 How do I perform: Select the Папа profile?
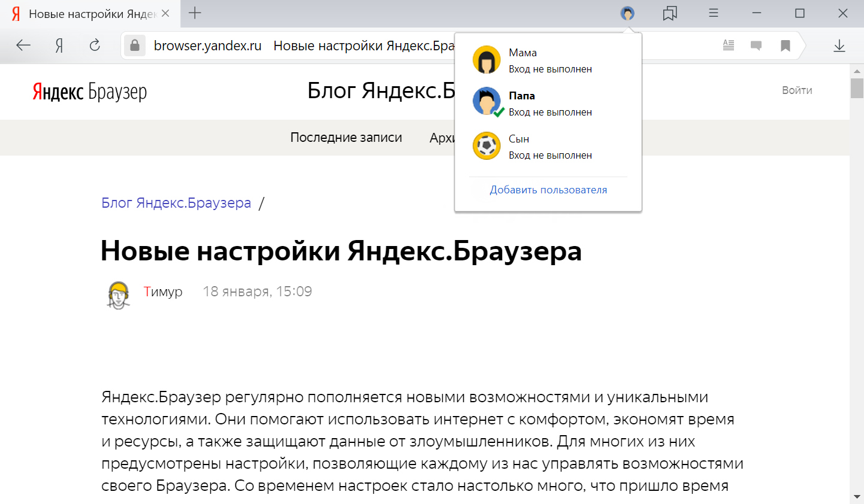point(548,104)
